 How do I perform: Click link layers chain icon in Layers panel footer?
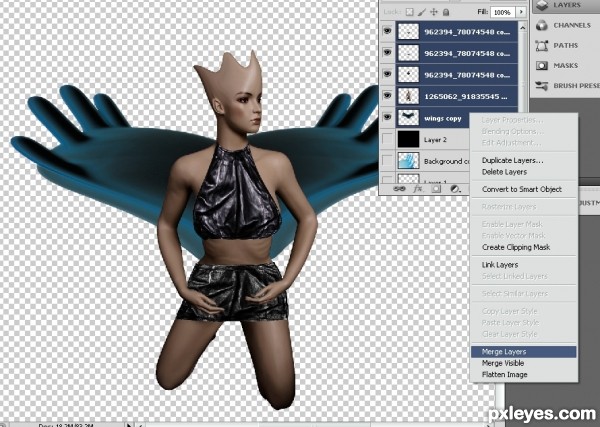click(x=399, y=189)
